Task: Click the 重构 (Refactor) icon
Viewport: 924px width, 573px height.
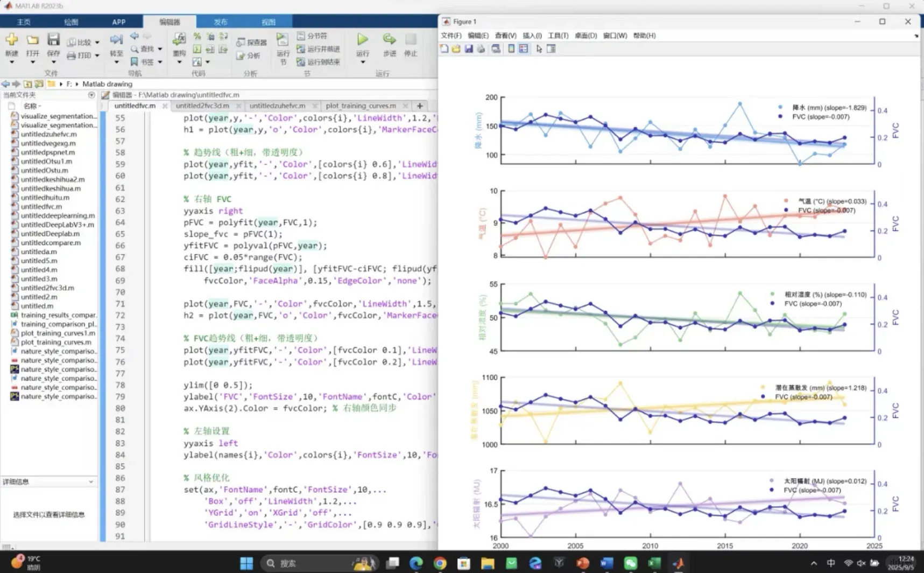Action: [179, 40]
